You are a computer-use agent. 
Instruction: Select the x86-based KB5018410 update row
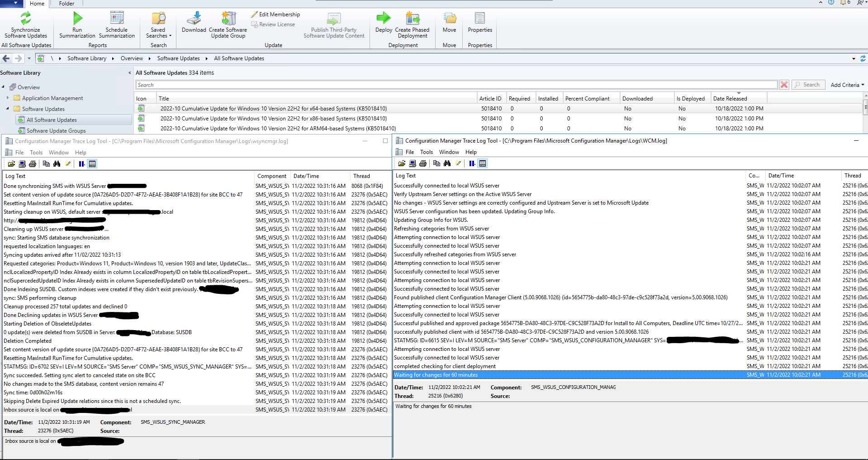tap(498, 119)
